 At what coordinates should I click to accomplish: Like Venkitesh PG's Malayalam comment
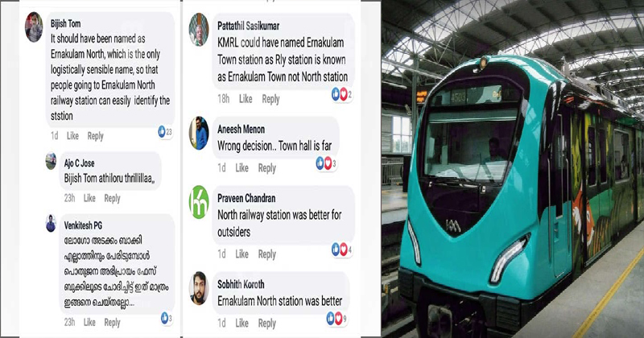tap(89, 323)
